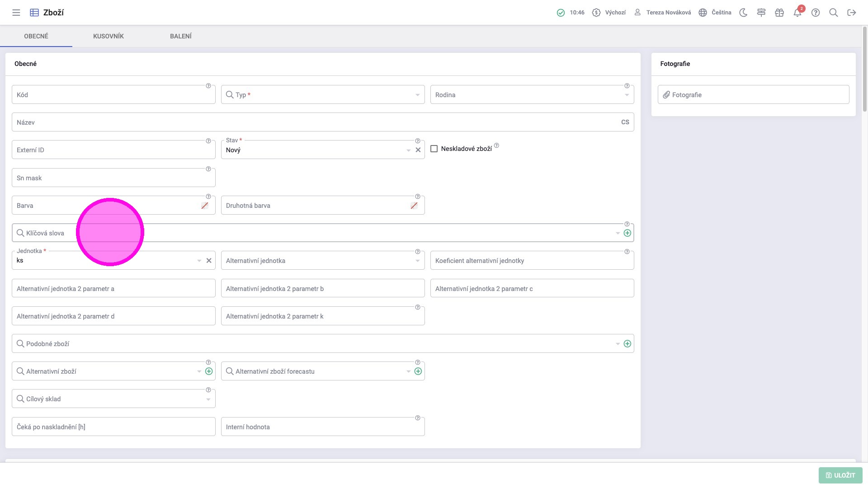Expand Alternativní jednotka dropdown

[x=417, y=261]
